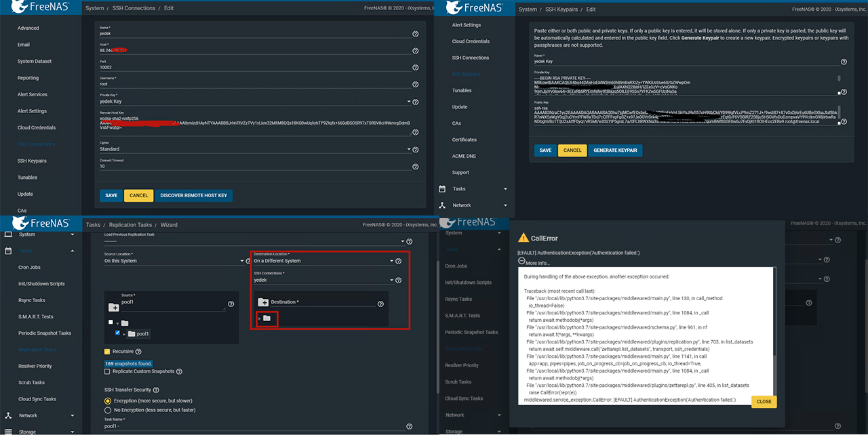Click the help icon beside the Host field
The height and width of the screenshot is (435, 868).
pos(415,51)
